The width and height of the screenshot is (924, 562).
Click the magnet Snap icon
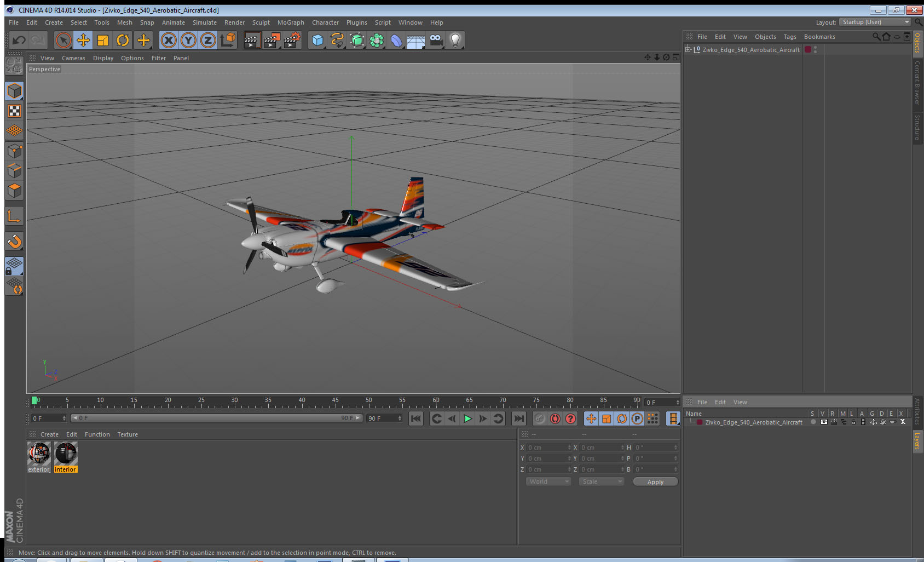[x=14, y=241]
